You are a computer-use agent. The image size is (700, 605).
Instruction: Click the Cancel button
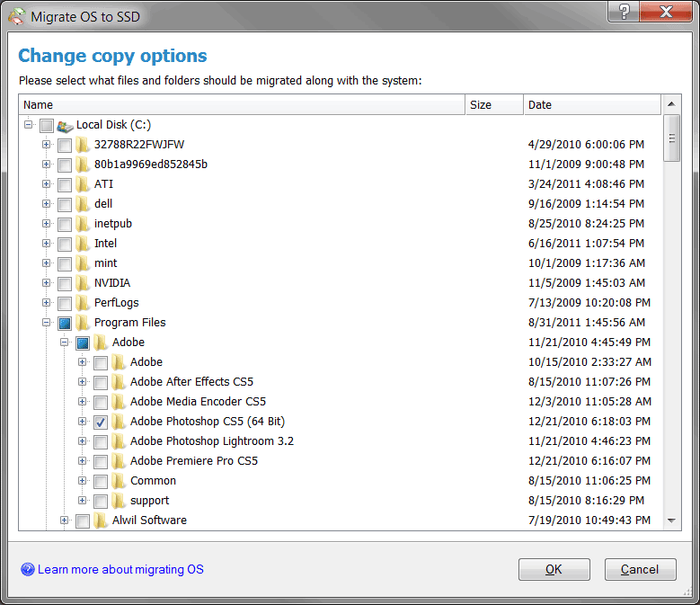[x=640, y=569]
